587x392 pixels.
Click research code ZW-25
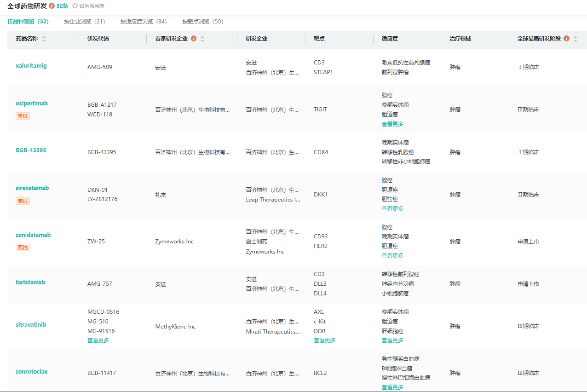click(96, 242)
